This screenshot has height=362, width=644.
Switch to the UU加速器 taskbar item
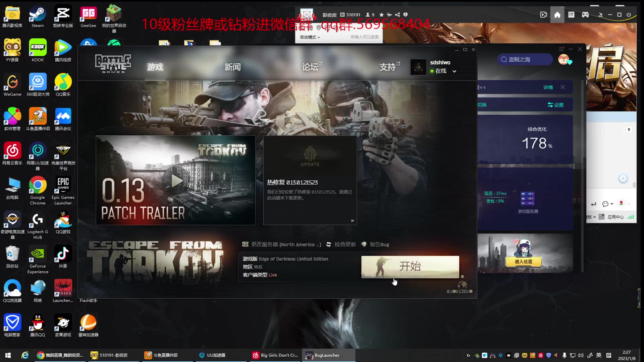click(x=221, y=355)
